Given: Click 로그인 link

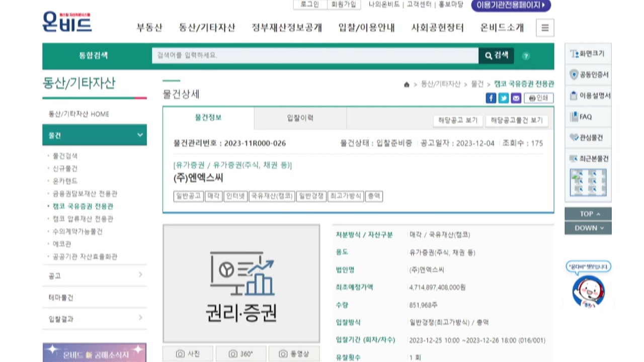Looking at the screenshot, I should pos(309,5).
